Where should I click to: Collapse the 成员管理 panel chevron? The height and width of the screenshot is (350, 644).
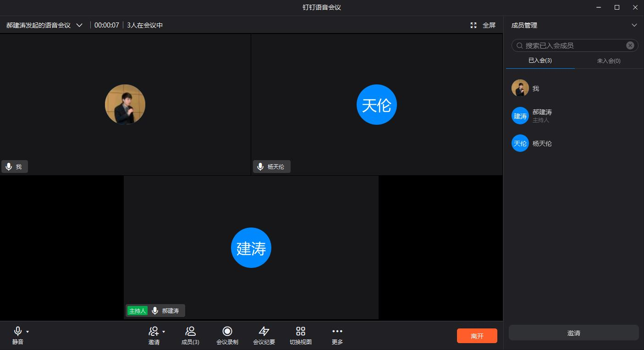coord(634,25)
